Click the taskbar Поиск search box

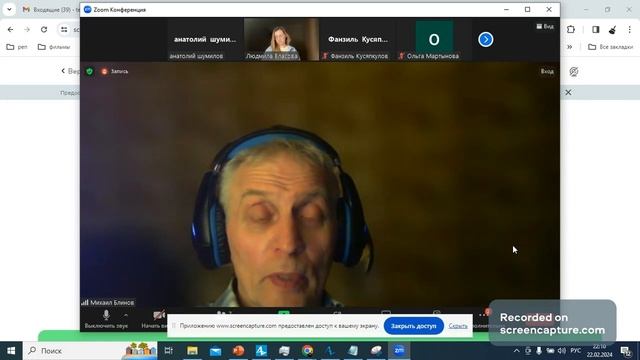(x=90, y=351)
